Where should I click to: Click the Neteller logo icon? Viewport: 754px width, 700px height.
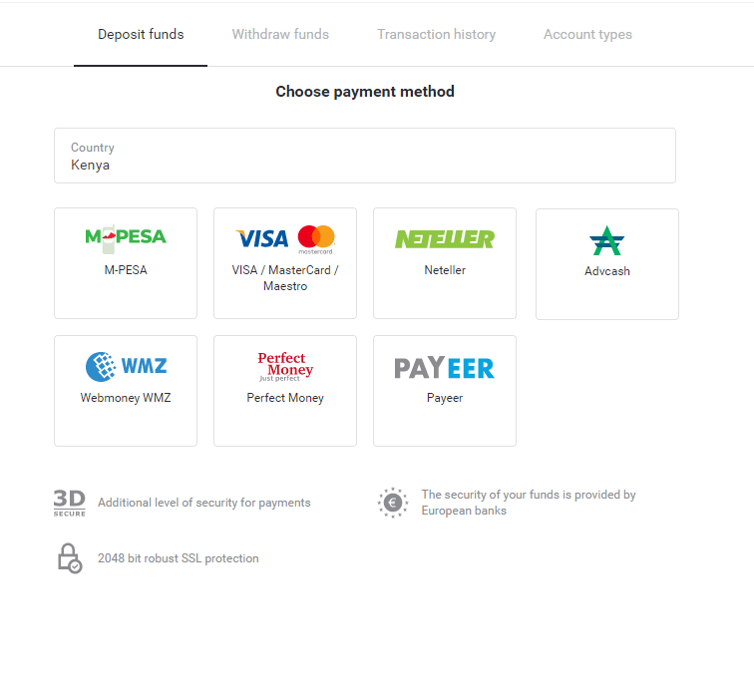[x=445, y=238]
